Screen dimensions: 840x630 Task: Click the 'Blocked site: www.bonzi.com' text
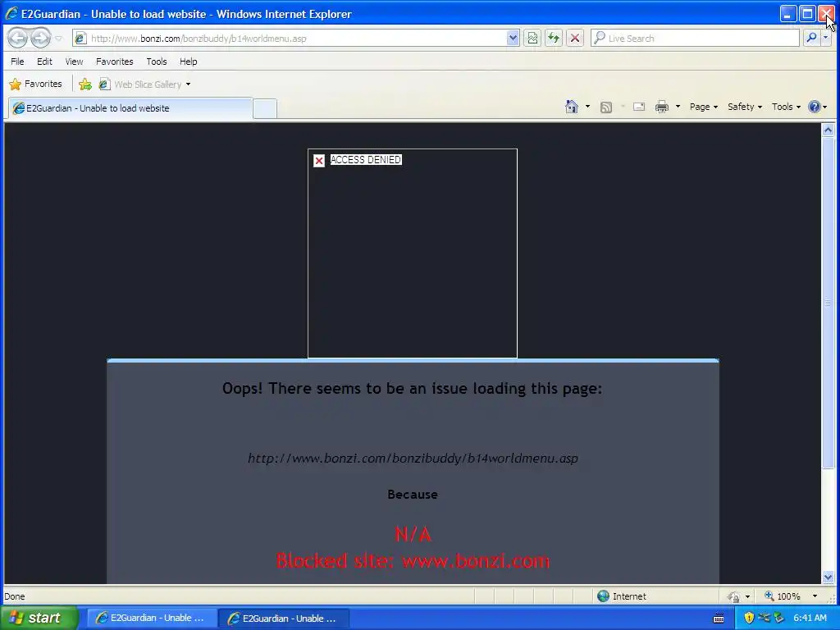pyautogui.click(x=413, y=561)
